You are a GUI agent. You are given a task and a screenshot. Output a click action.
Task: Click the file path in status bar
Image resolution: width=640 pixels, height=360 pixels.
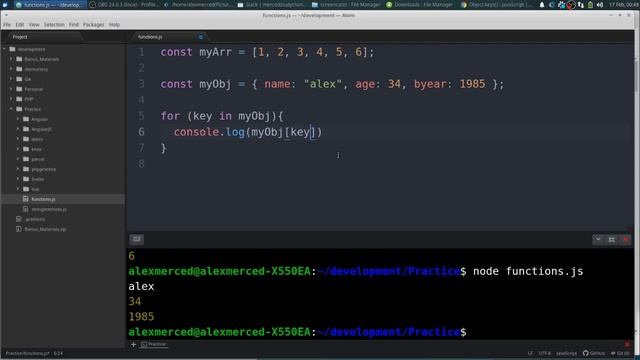[x=27, y=353]
